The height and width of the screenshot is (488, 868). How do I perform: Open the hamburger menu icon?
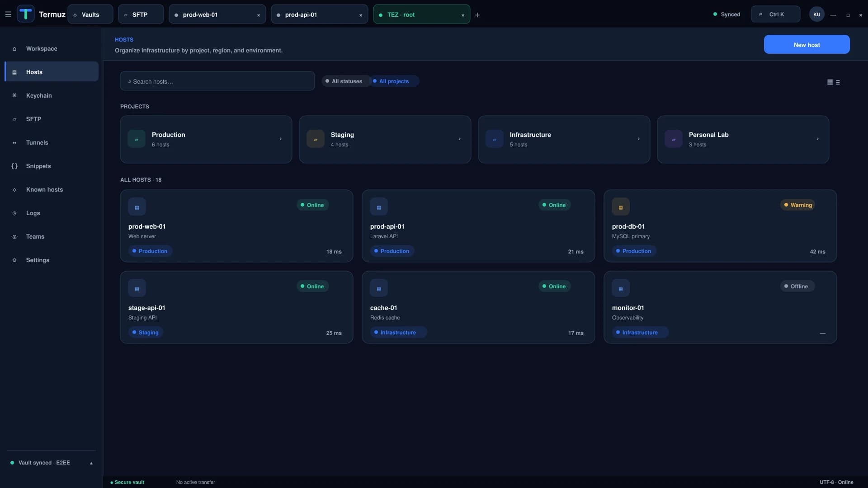tap(8, 14)
